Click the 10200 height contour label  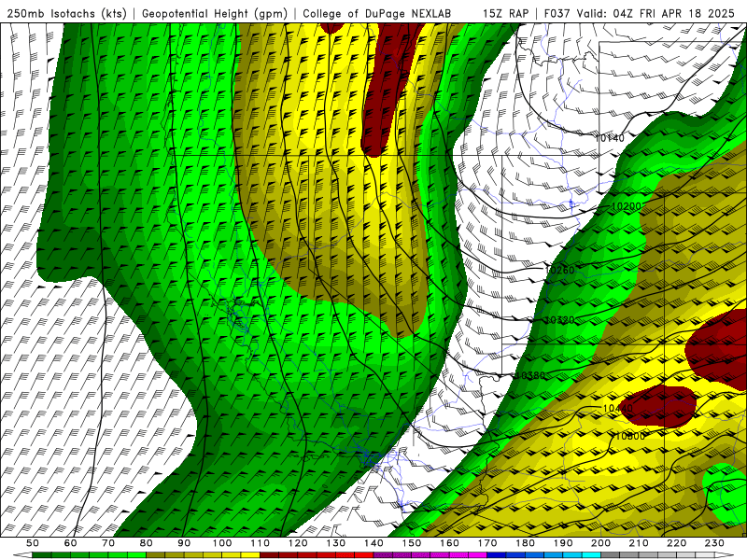point(626,206)
